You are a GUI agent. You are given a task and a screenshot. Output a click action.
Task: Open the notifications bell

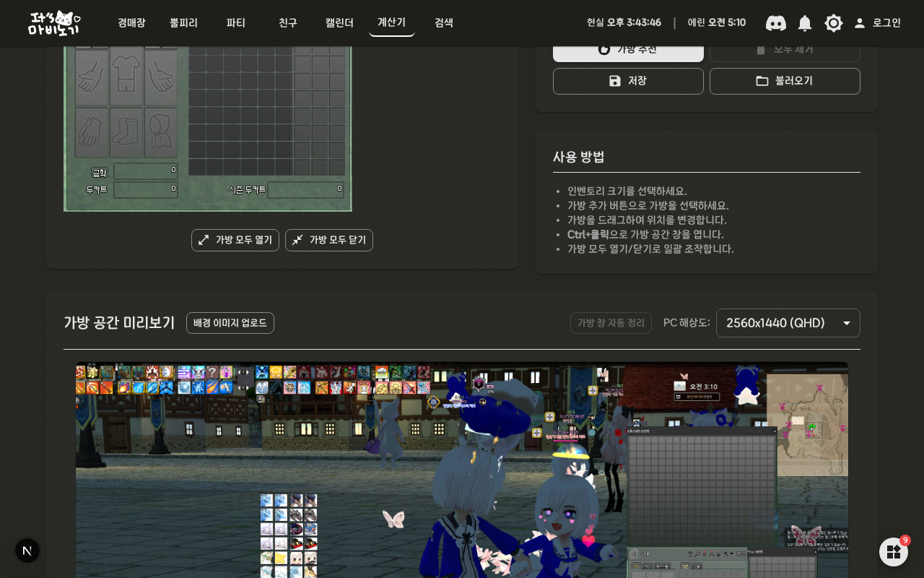[805, 23]
